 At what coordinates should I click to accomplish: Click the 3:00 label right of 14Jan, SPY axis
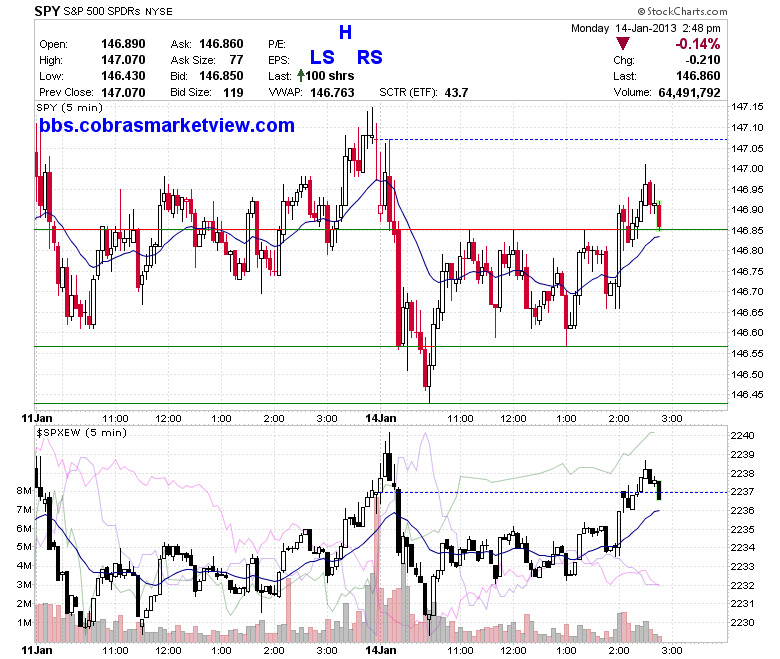[x=672, y=418]
